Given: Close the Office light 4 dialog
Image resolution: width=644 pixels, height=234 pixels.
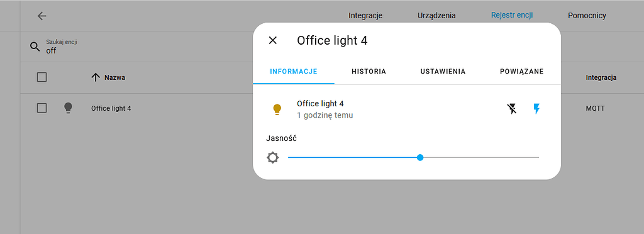Looking at the screenshot, I should pos(273,40).
